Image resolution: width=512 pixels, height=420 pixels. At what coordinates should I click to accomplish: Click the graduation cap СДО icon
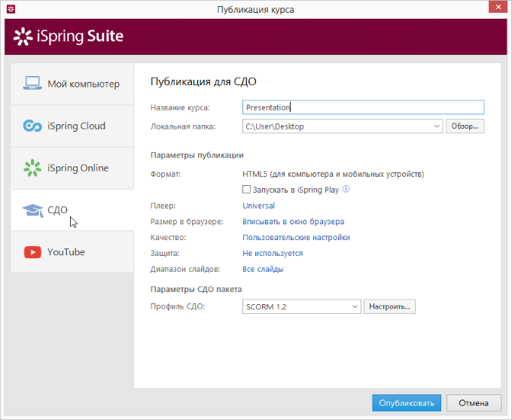(32, 210)
